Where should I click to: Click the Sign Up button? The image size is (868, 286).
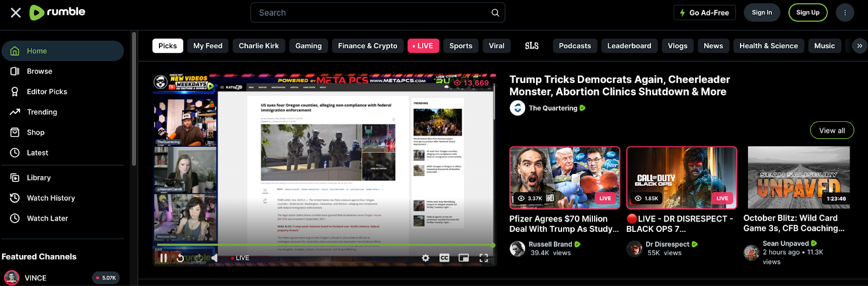tap(807, 12)
